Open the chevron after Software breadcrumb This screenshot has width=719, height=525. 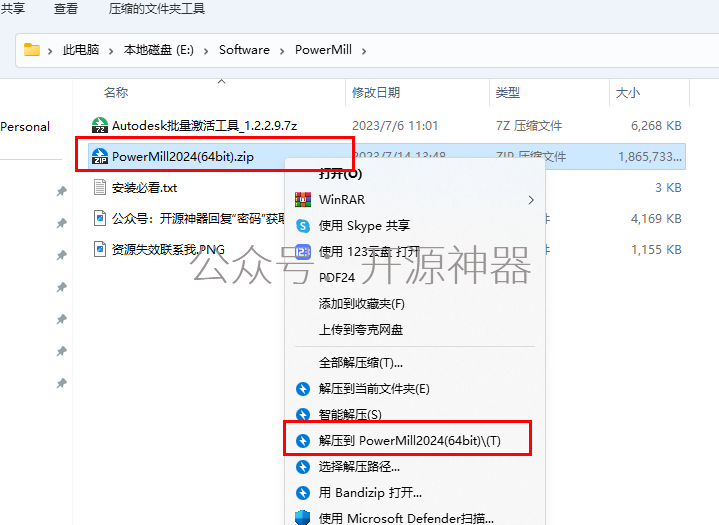[x=282, y=51]
